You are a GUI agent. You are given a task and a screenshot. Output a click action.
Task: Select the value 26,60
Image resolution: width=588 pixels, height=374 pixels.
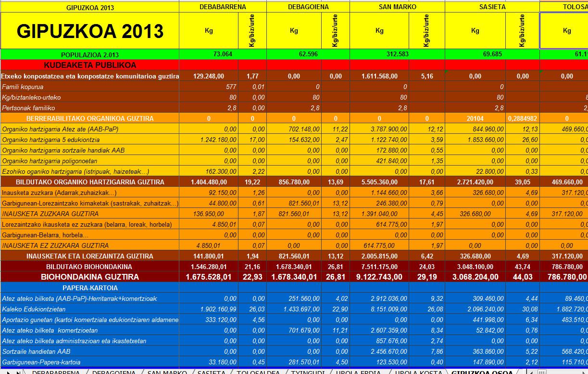pos(522,140)
